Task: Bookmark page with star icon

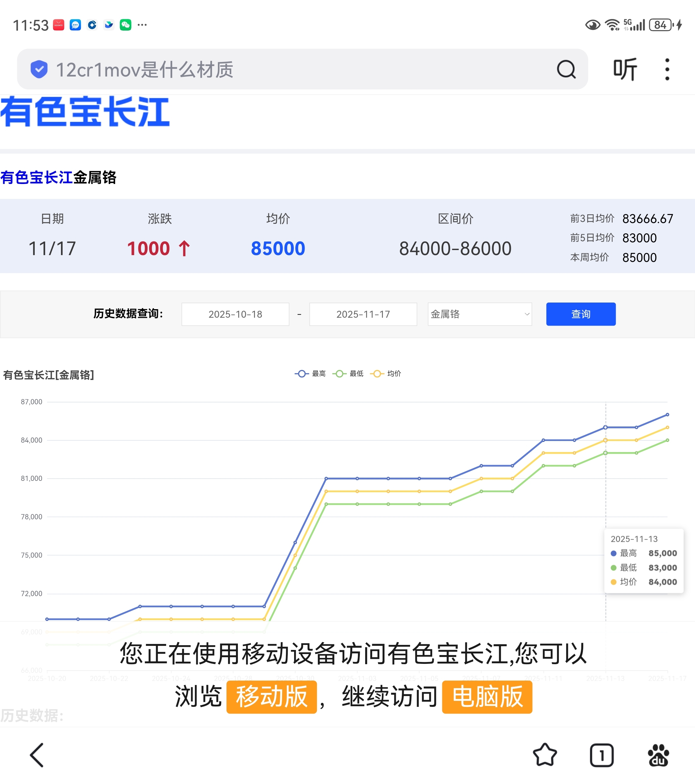Action: 545,755
